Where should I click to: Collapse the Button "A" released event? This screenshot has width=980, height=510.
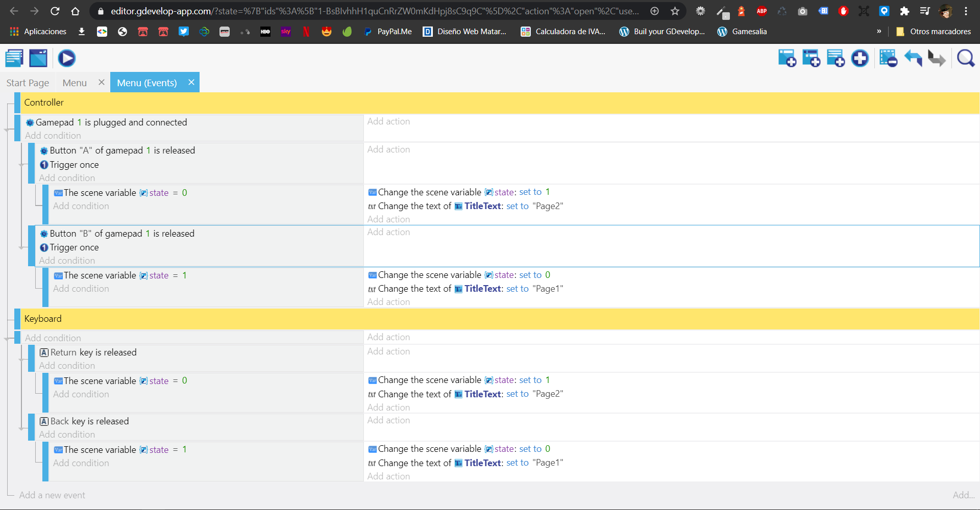[21, 165]
